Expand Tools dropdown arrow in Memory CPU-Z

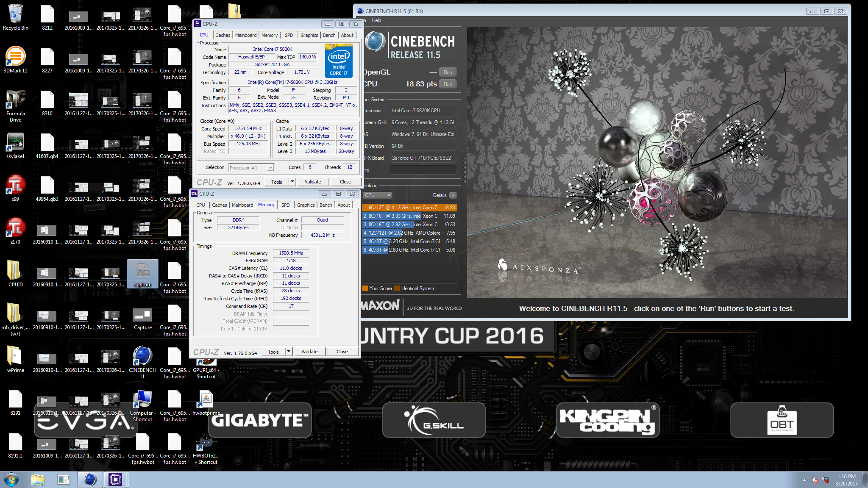[x=289, y=352]
